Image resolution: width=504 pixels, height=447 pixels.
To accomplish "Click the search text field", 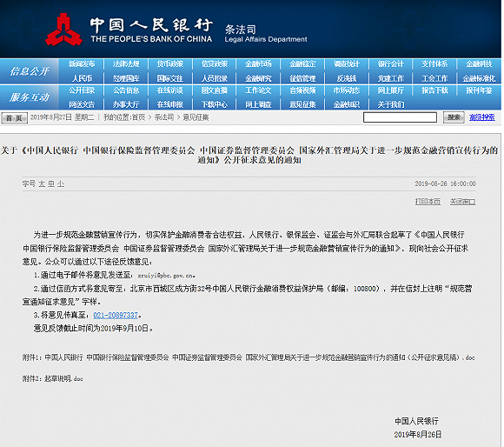I will click(400, 117).
